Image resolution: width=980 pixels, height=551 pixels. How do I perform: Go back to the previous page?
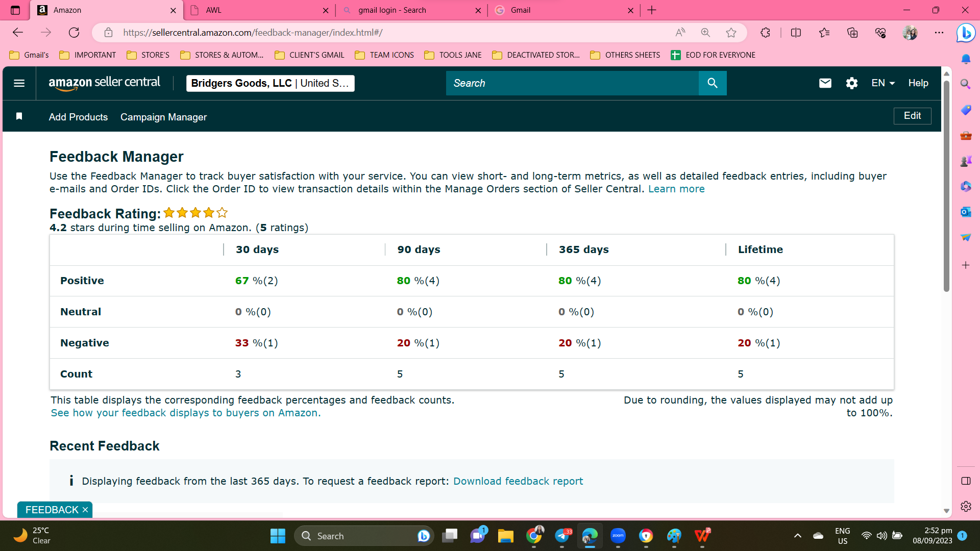[x=18, y=33]
